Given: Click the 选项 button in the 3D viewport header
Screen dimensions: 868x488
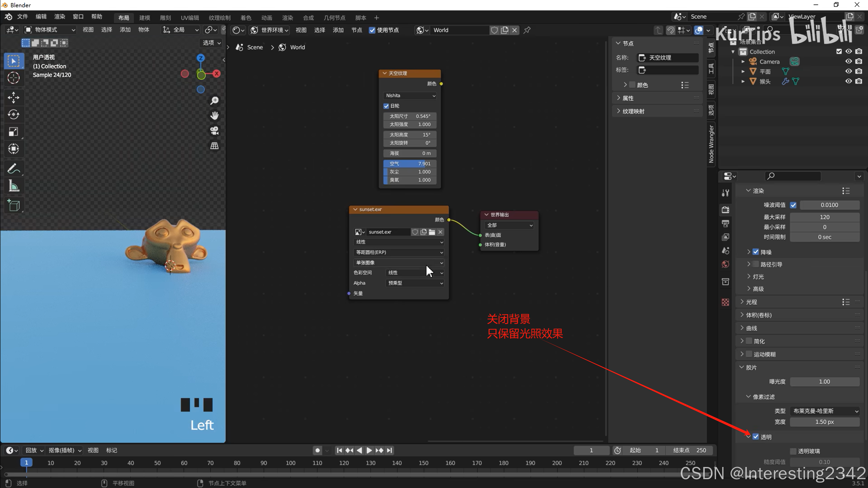Looking at the screenshot, I should point(211,43).
